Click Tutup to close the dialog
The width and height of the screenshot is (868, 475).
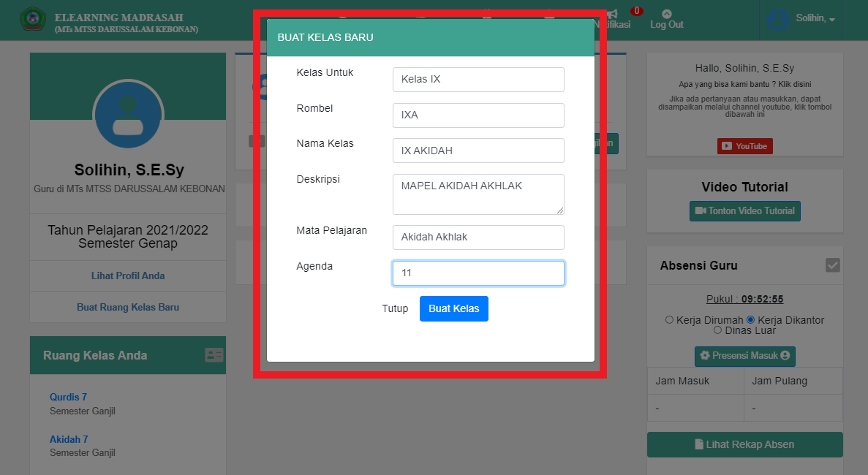(395, 309)
